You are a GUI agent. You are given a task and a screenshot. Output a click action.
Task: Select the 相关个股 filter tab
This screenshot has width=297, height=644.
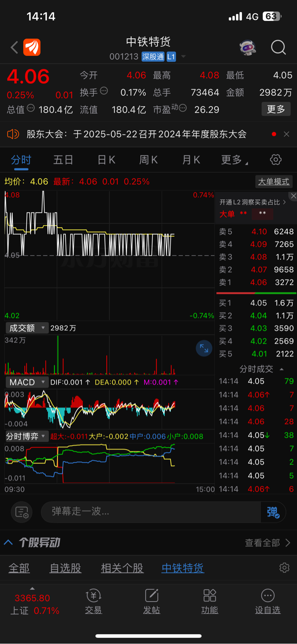click(122, 568)
